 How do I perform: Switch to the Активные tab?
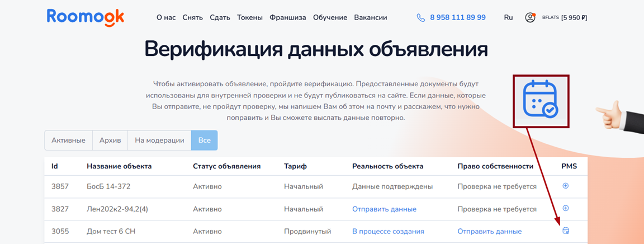tap(68, 140)
